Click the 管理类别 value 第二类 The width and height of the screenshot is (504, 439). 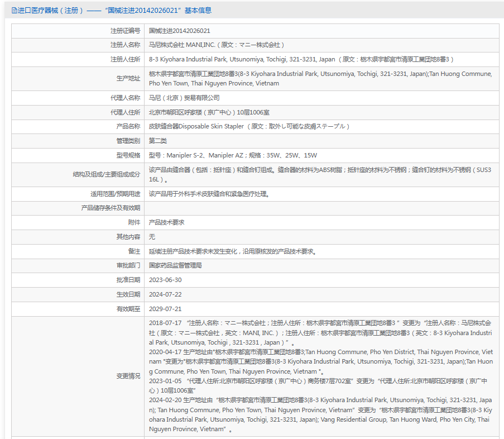click(x=158, y=141)
